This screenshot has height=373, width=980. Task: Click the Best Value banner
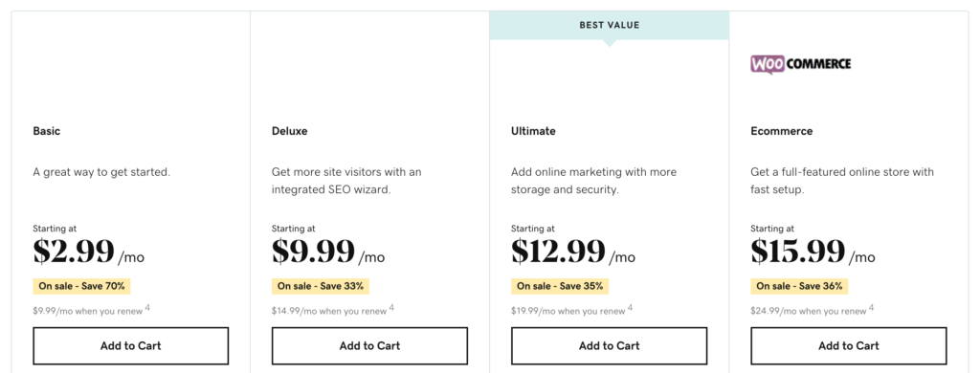click(x=610, y=26)
